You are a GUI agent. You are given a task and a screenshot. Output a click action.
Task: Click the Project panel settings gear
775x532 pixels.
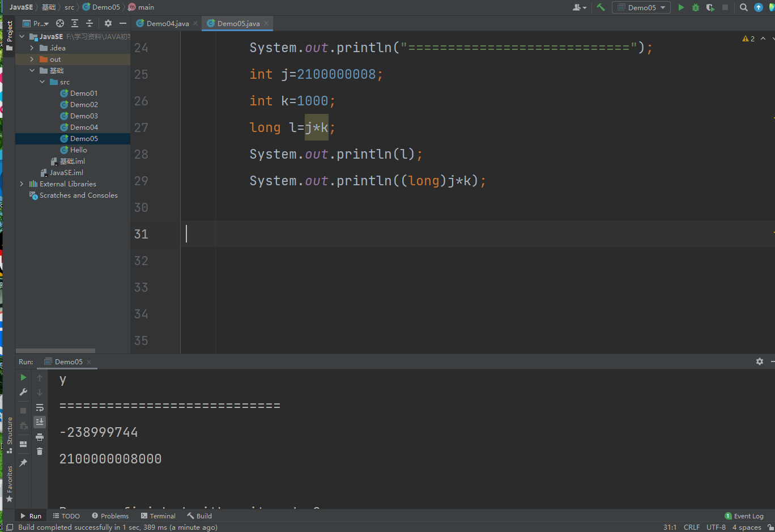coord(108,23)
